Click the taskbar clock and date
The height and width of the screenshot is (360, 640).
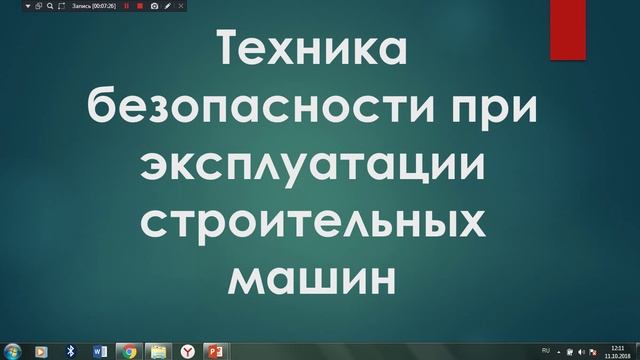[x=618, y=352]
